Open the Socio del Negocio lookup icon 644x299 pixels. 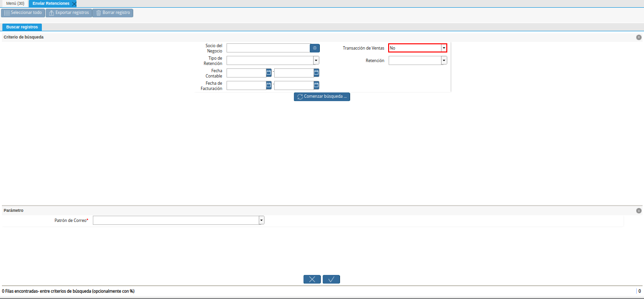pos(315,48)
